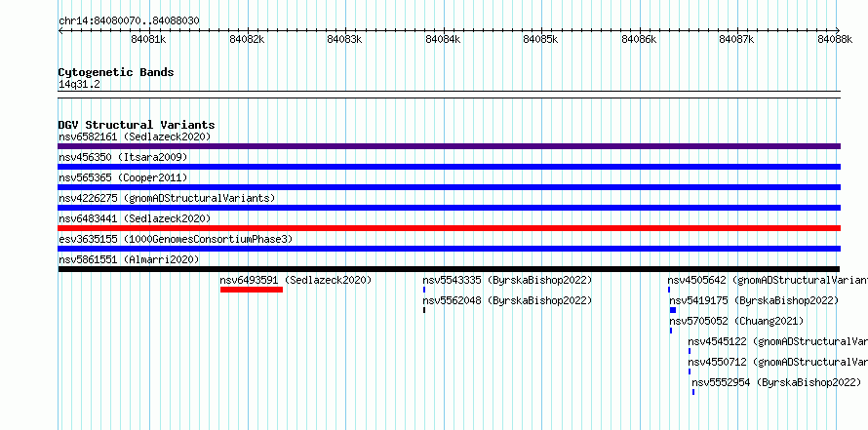
Task: Open the nsv6483441 (Sedlazeck2020) label
Action: point(135,218)
